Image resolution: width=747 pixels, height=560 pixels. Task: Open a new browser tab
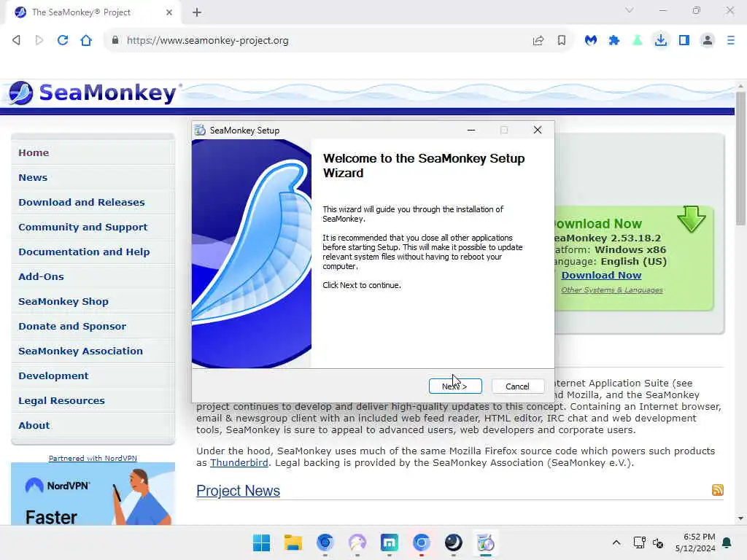click(197, 12)
